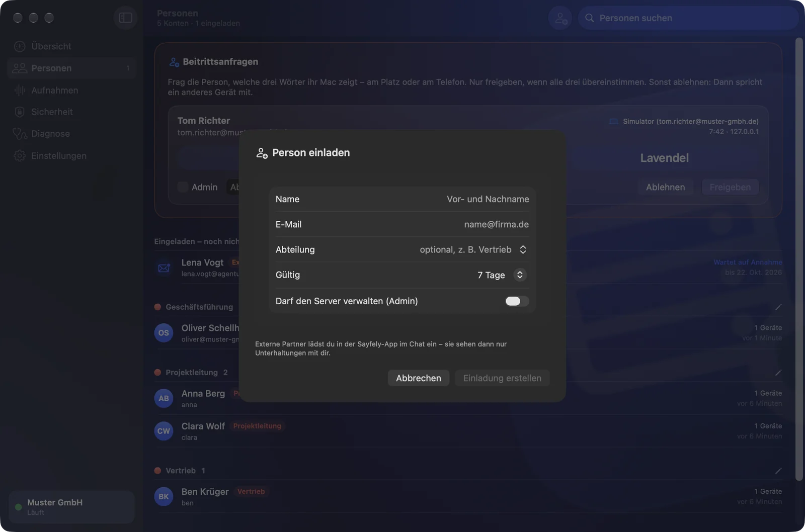Click the pencil icon for Projektleitung group
Image resolution: width=805 pixels, height=532 pixels.
tap(778, 373)
